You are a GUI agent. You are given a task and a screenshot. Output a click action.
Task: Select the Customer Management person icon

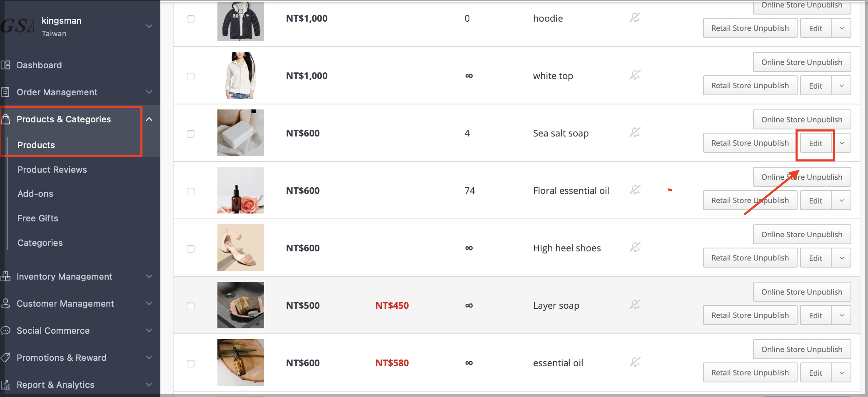(6, 303)
